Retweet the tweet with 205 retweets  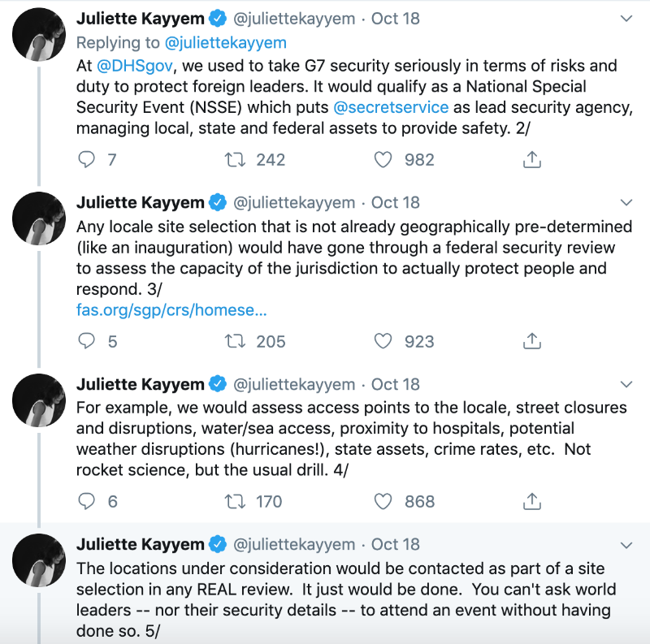[x=236, y=341]
